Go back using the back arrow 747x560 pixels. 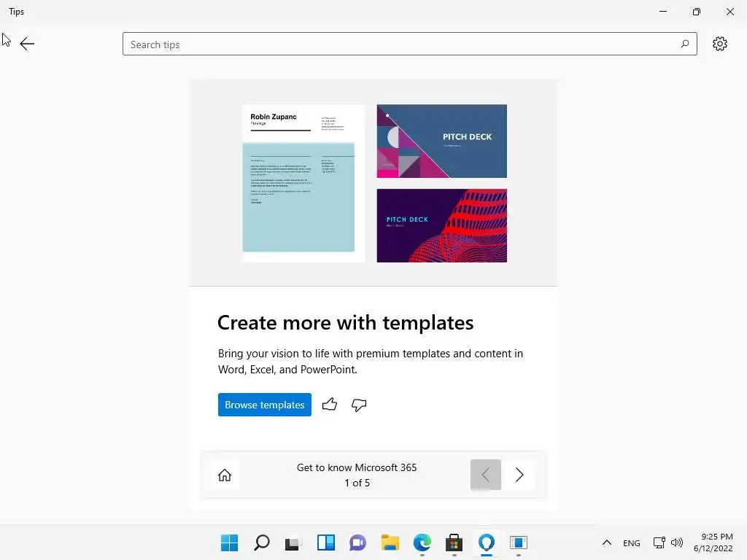27,44
